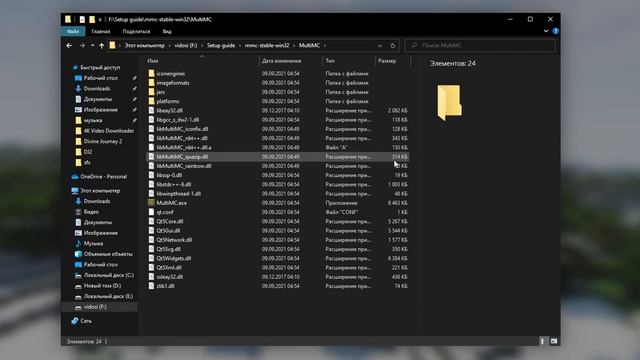Select file libMultiMC_quazip.dll
Screen dimensions: 640x360
pos(182,157)
